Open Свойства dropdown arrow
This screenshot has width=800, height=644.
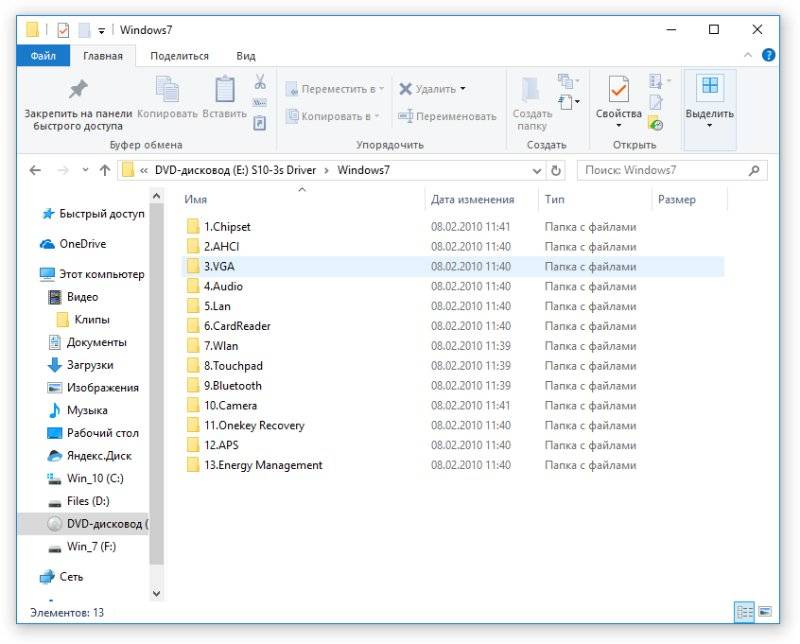tap(618, 126)
